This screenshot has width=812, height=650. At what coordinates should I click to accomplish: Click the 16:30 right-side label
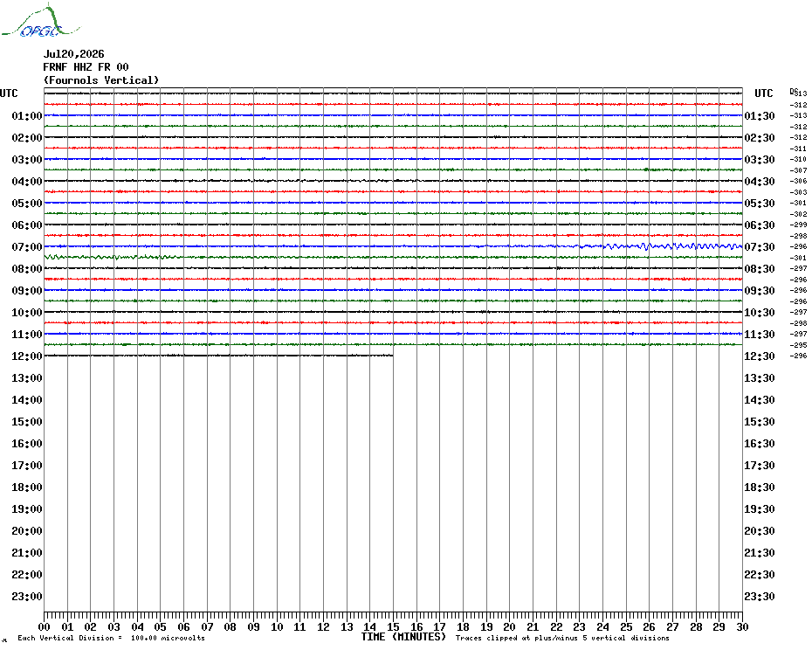[x=760, y=443]
